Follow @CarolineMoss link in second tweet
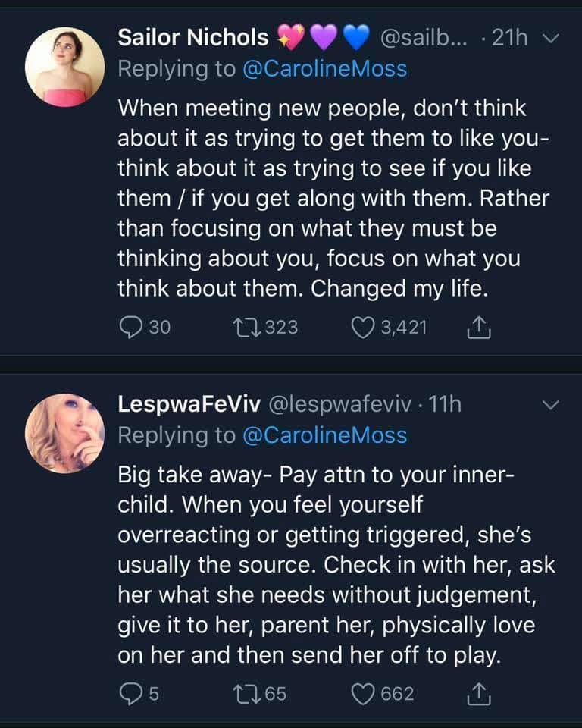582x728 pixels. coord(324,435)
